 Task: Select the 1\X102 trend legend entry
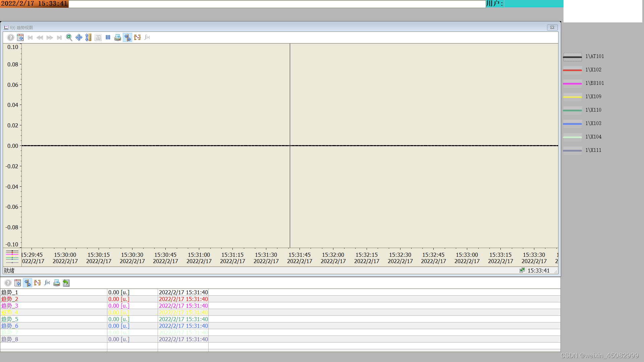click(593, 70)
